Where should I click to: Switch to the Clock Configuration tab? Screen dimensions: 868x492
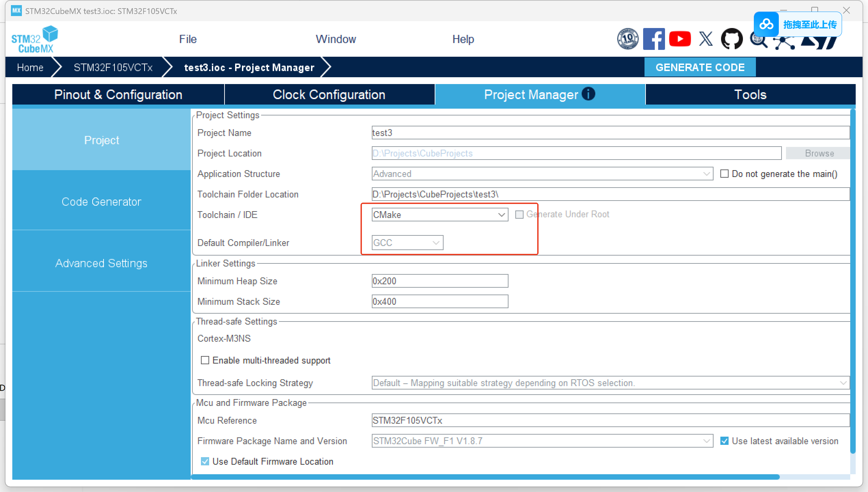tap(329, 95)
